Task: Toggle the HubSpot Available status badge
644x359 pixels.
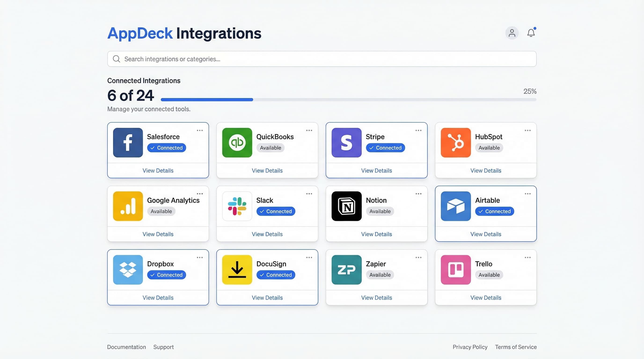Action: click(489, 148)
